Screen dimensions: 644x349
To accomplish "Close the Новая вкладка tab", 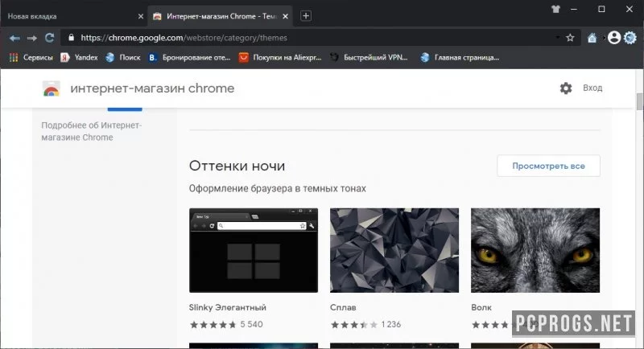I will click(140, 16).
